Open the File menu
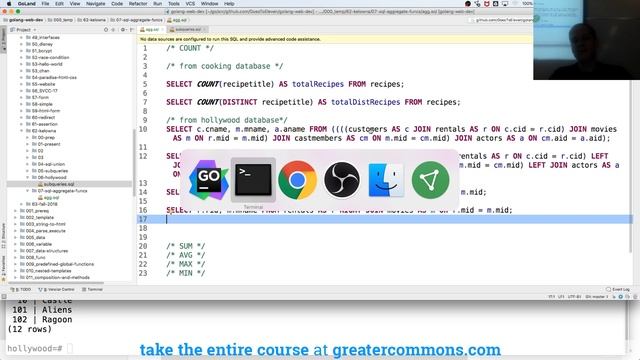 coord(45,3)
